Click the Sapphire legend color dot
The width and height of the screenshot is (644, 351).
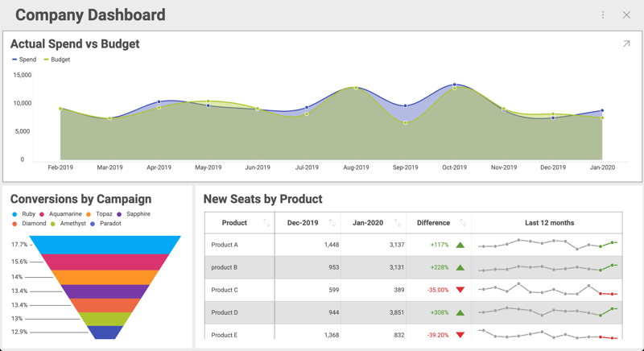click(x=120, y=214)
